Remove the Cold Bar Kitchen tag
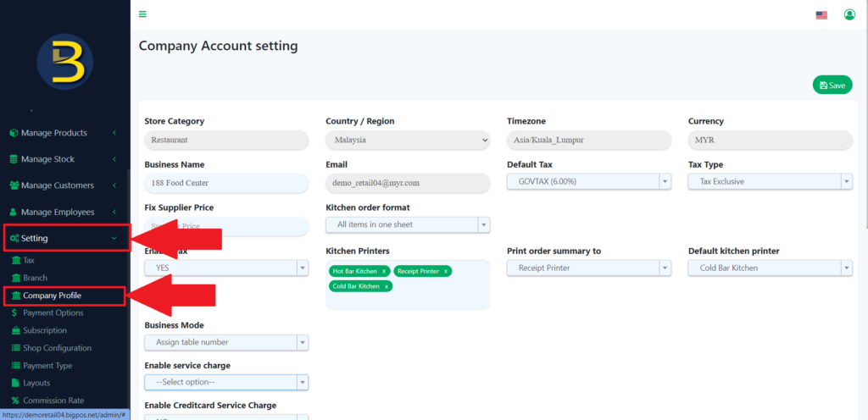 tap(387, 286)
